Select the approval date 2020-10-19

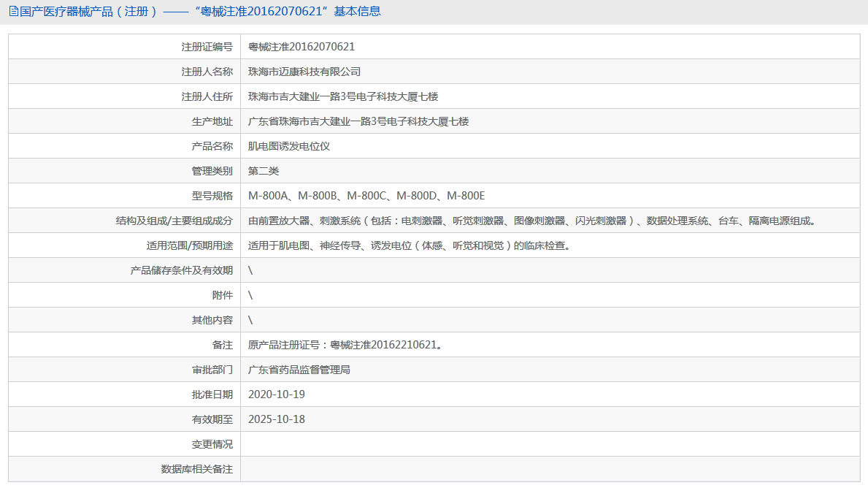[277, 394]
